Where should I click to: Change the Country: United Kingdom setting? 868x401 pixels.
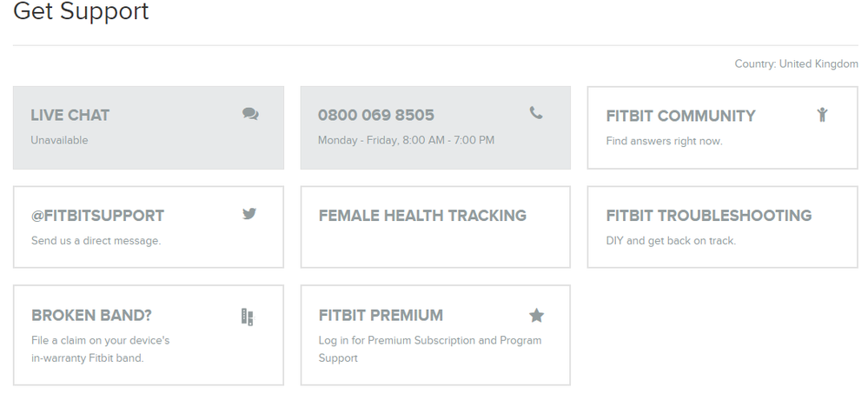coord(796,64)
